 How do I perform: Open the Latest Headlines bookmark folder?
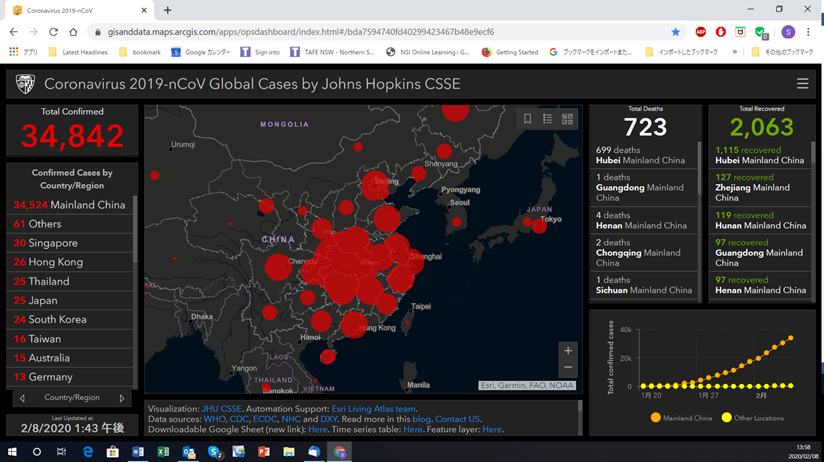click(x=78, y=52)
